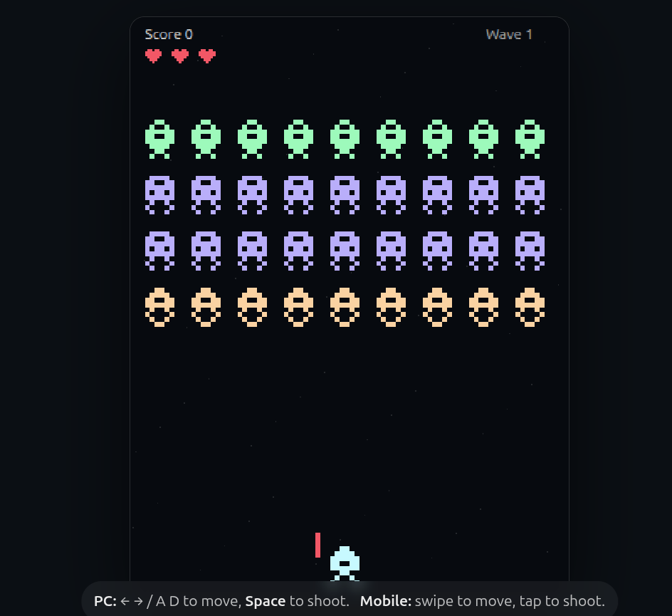
Task: Click the Score 0 label
Action: 169,34
